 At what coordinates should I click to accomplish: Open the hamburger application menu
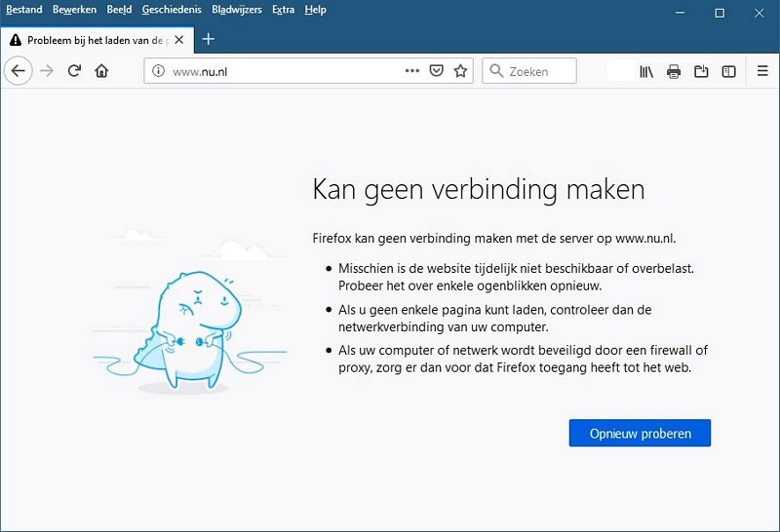[x=762, y=71]
